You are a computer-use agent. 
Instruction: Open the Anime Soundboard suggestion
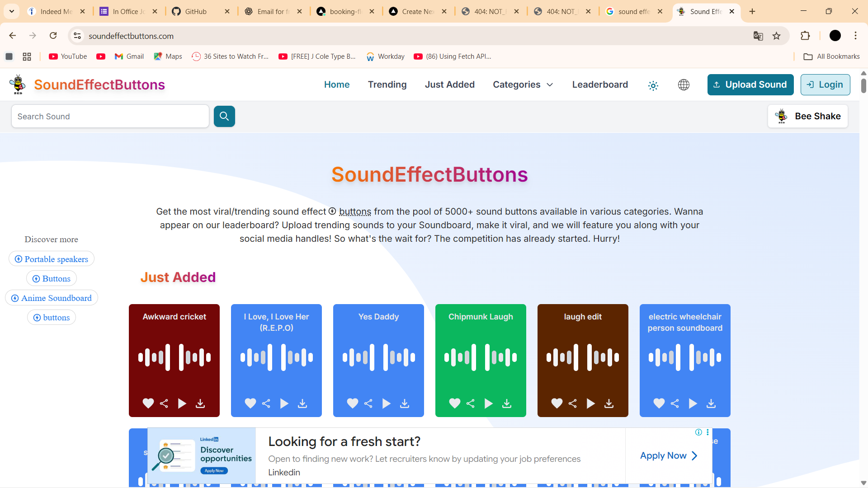(52, 298)
